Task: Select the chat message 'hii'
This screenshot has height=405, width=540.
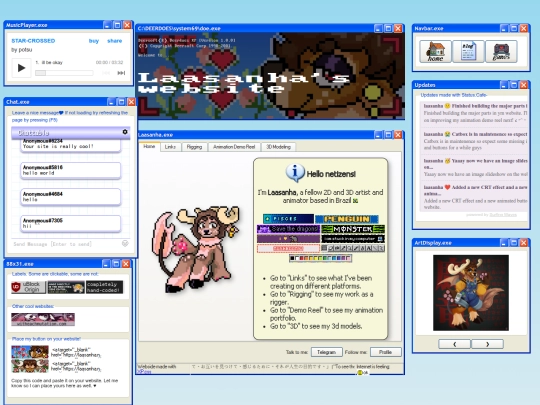Action: point(71,224)
